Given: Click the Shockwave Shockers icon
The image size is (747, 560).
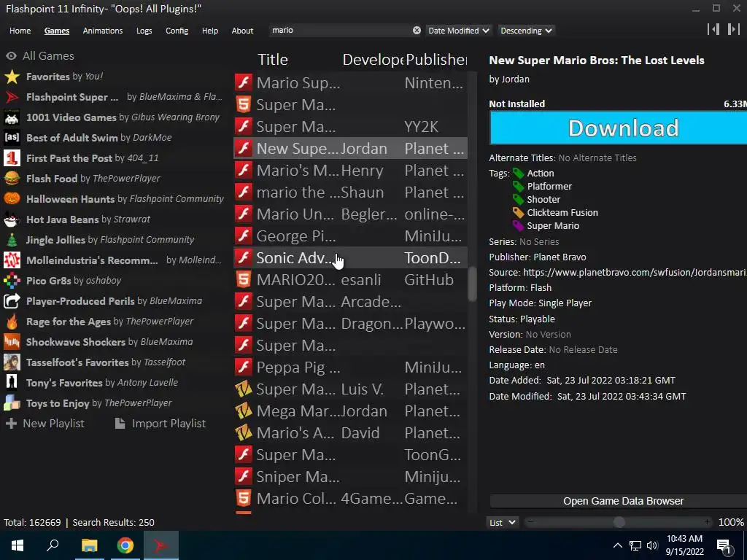Looking at the screenshot, I should click(12, 342).
